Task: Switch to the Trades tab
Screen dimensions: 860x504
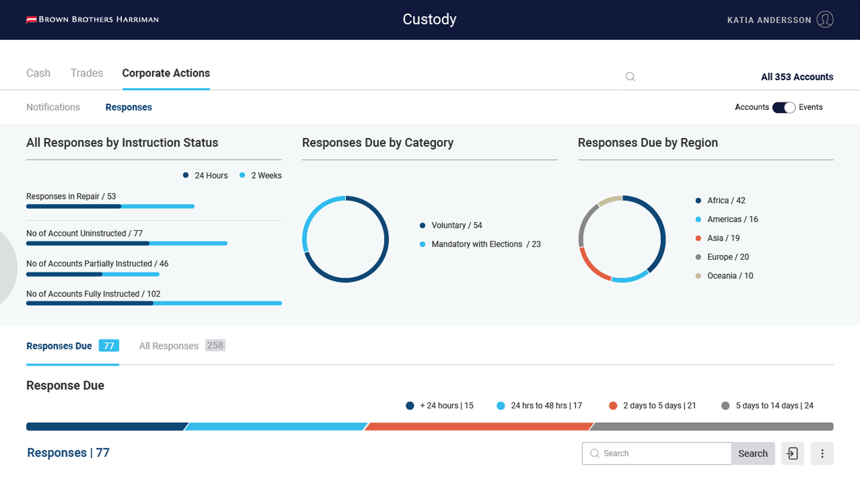Action: tap(87, 73)
